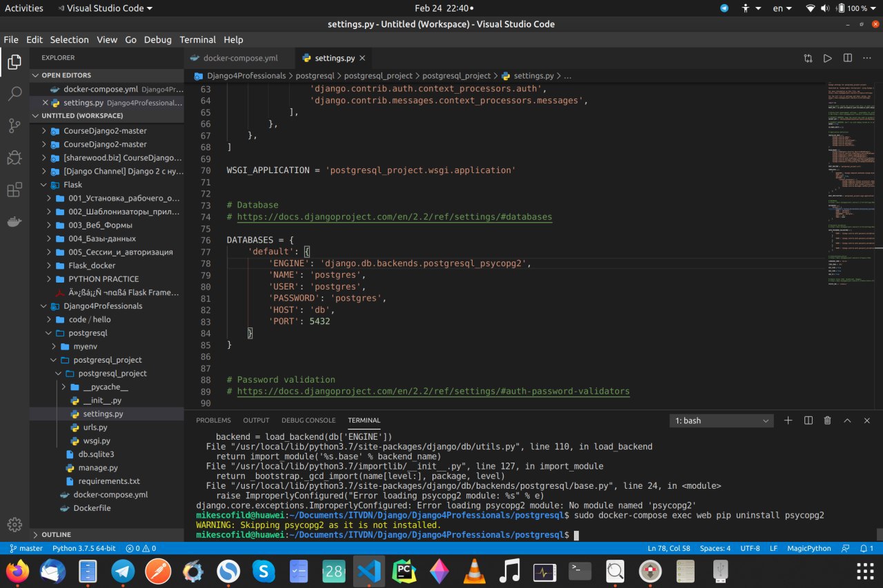883x588 pixels.
Task: Click MagicPython language mode
Action: pyautogui.click(x=809, y=548)
